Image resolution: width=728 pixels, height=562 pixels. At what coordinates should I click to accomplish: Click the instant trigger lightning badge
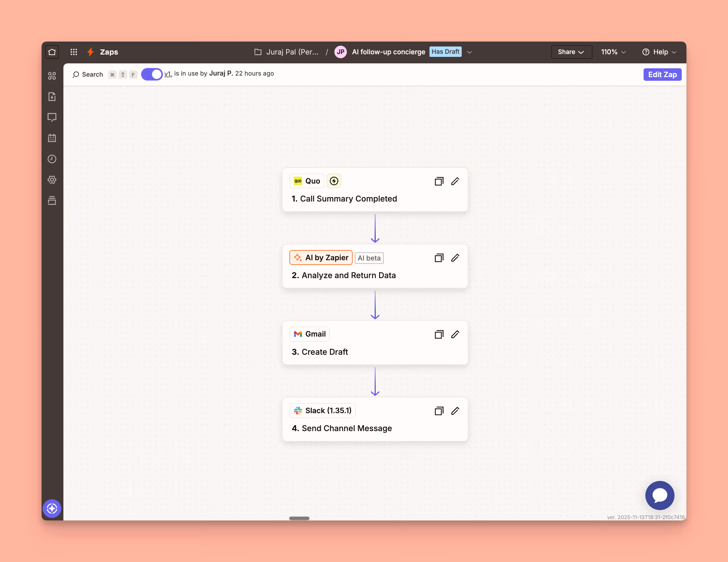[334, 181]
